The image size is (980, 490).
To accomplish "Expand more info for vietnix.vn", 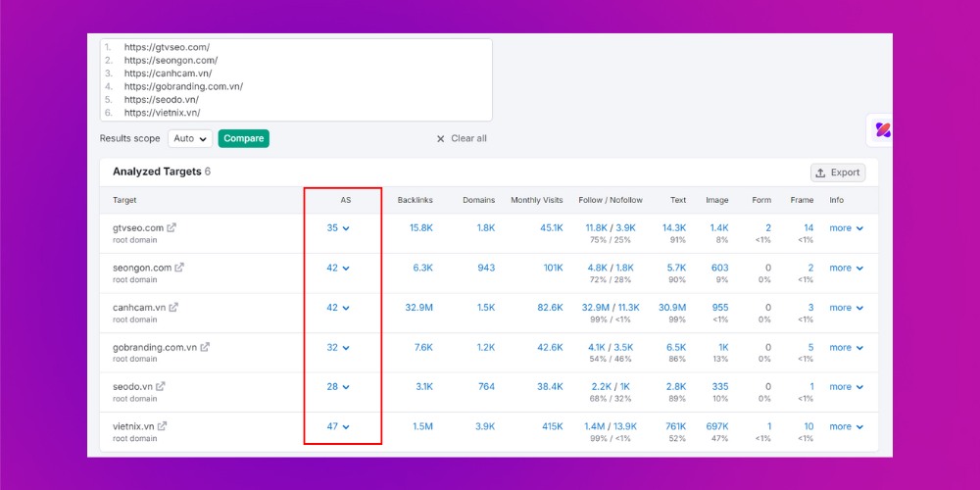I will (847, 426).
